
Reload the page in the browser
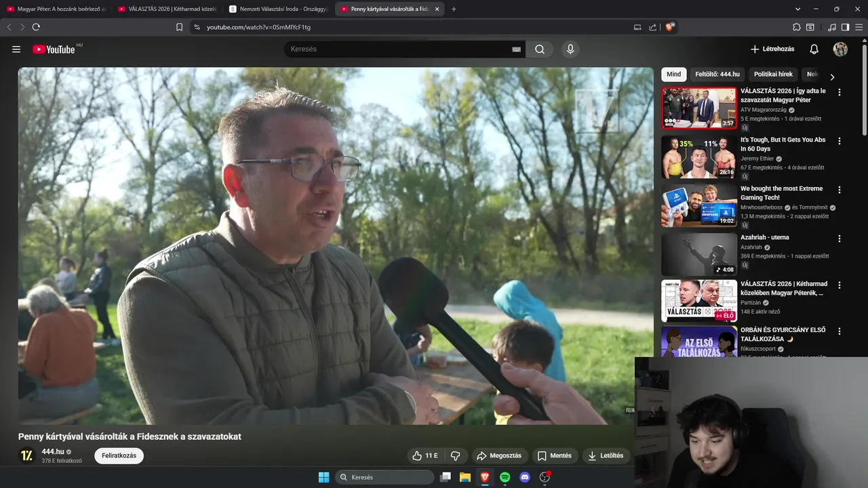coord(36,27)
